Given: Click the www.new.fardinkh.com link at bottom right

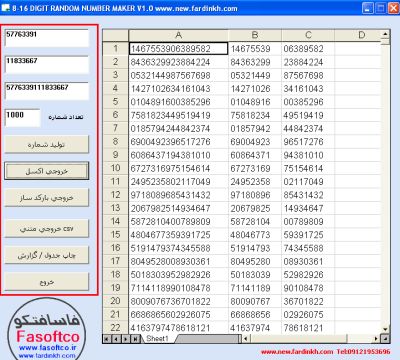Looking at the screenshot, I should coord(297,352).
